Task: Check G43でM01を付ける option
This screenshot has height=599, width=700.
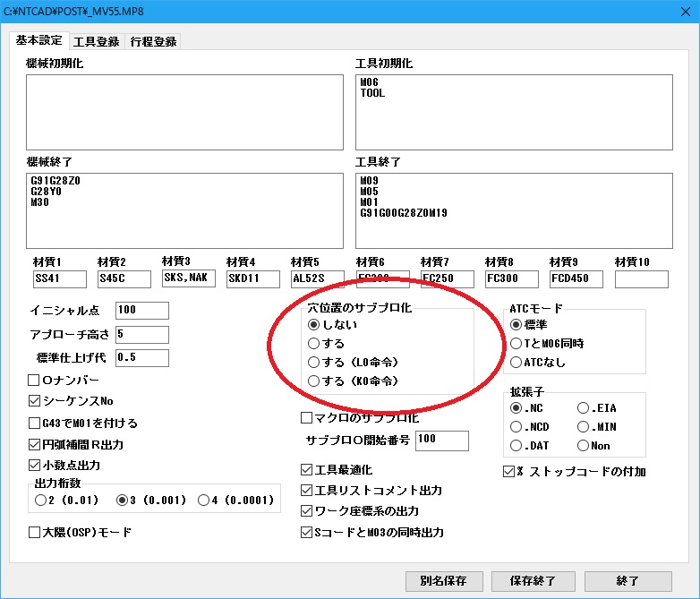Action: click(34, 423)
